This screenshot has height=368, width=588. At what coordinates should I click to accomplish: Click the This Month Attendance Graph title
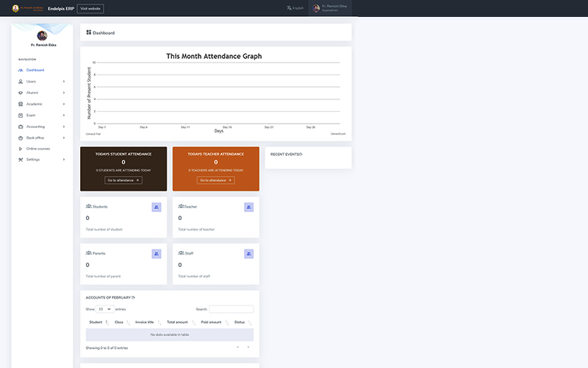tap(214, 57)
